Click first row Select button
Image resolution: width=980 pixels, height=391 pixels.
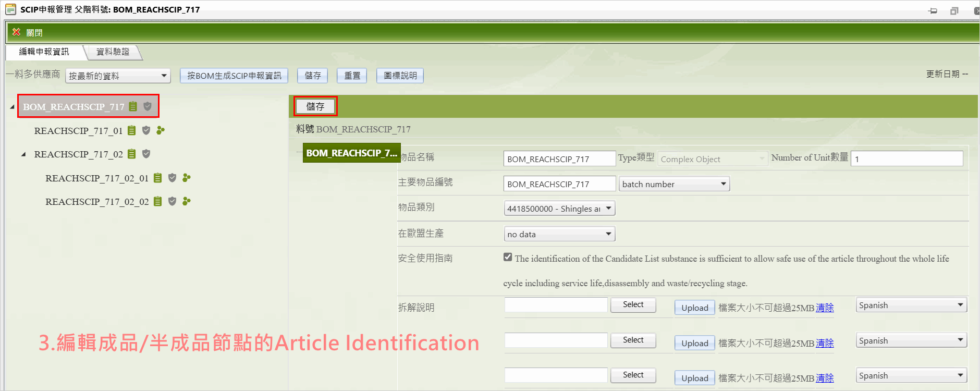(633, 304)
